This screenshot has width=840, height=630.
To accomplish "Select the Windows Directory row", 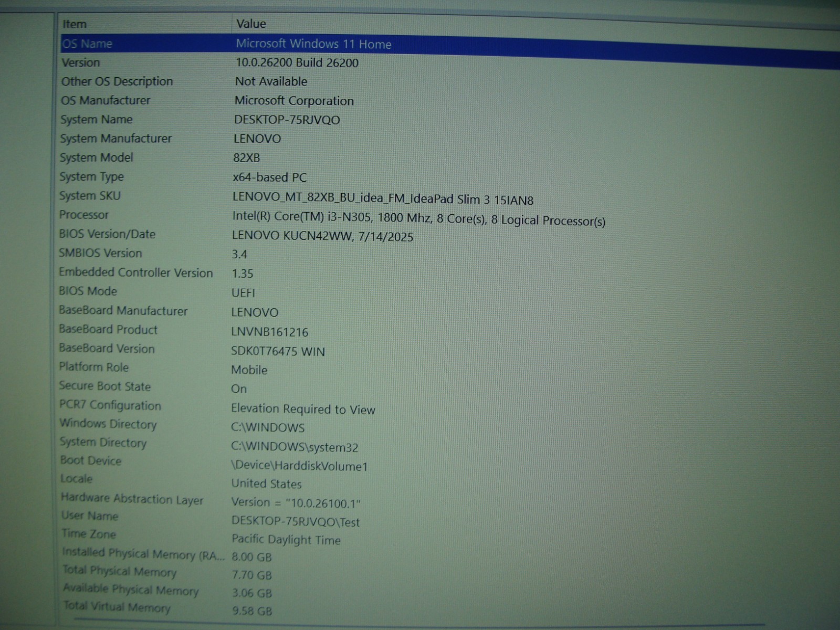I will pyautogui.click(x=108, y=424).
